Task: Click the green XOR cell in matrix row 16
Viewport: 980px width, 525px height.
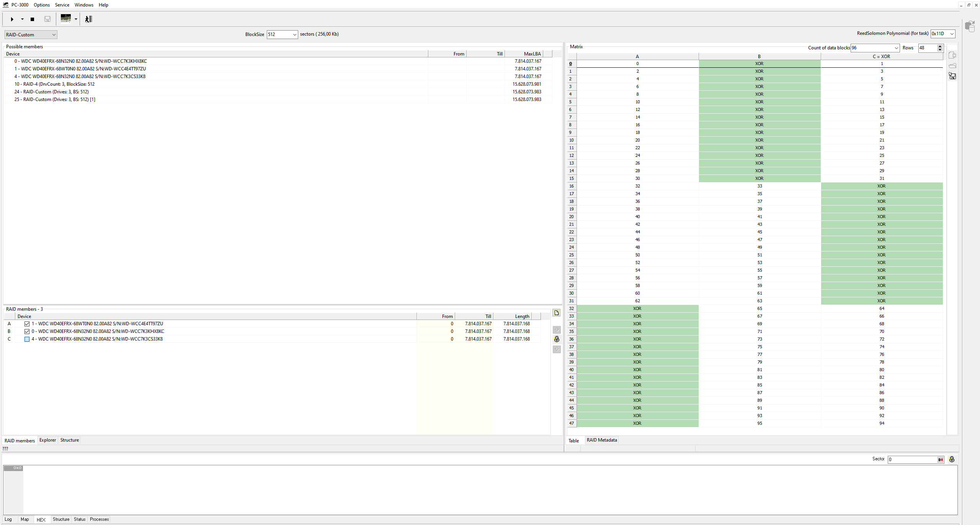Action: (882, 186)
